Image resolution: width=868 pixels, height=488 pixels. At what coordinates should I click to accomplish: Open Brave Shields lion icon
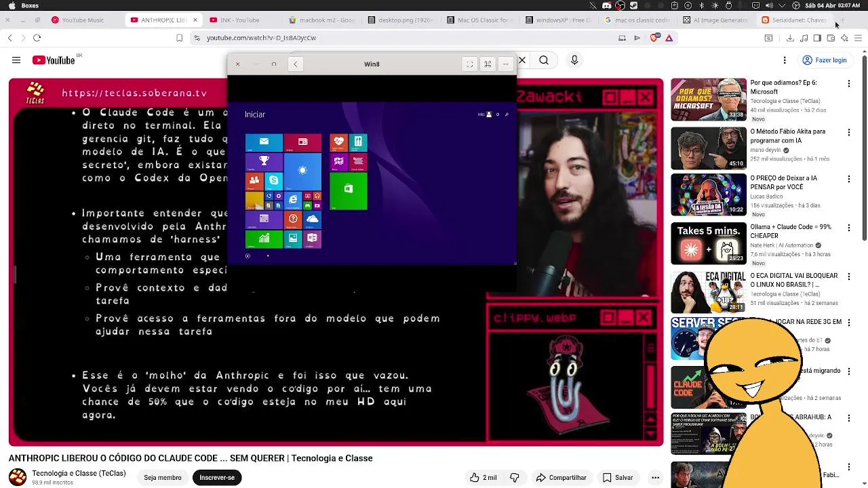[654, 38]
